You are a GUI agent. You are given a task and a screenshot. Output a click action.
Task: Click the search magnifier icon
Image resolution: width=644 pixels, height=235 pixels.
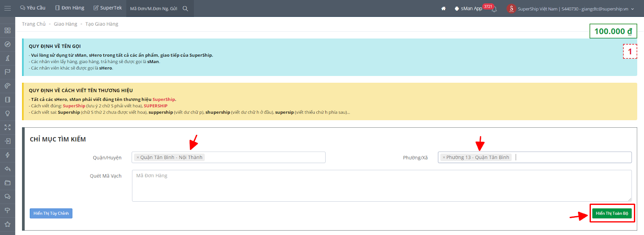point(185,8)
